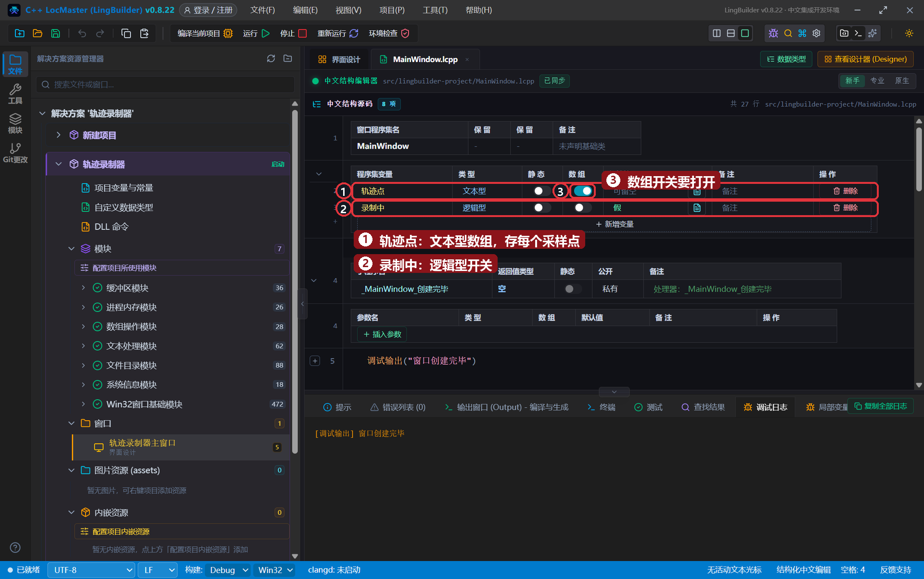Switch editor mode to 专业
The height and width of the screenshot is (579, 924).
tap(877, 80)
